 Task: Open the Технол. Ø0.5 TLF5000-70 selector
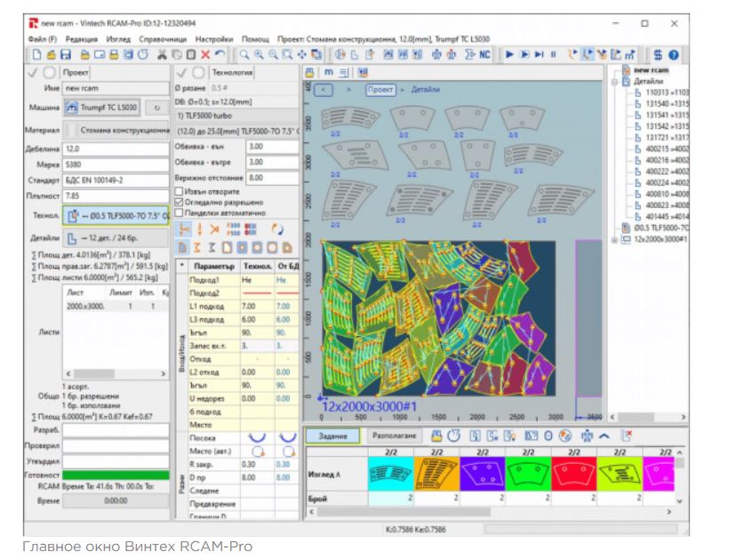[116, 216]
